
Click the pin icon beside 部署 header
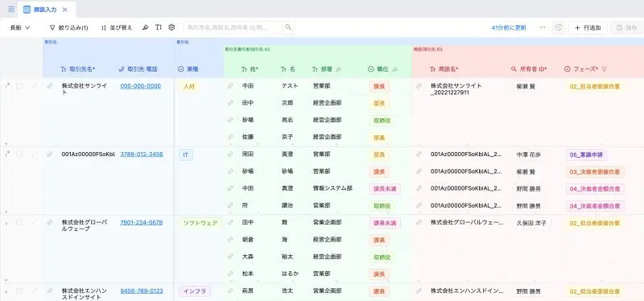coord(338,69)
